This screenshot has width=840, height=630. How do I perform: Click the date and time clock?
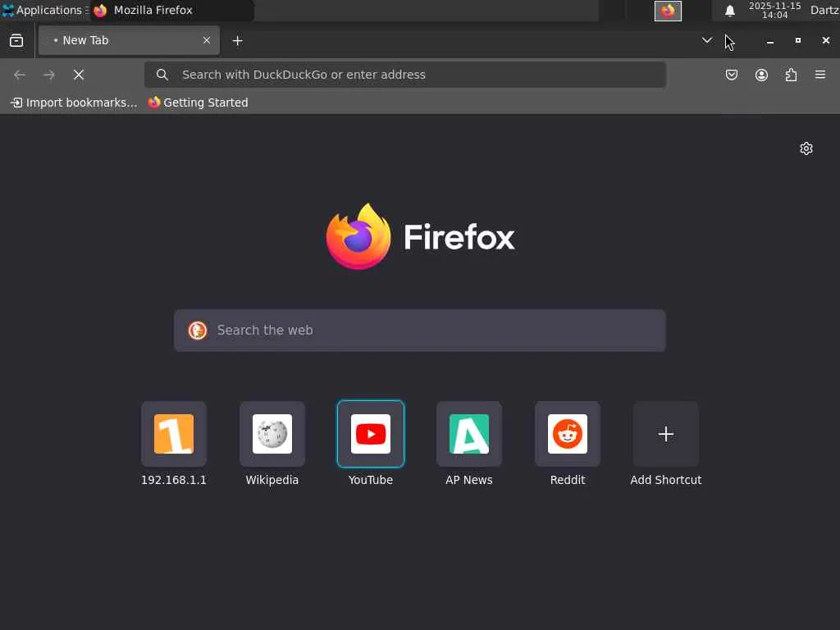774,10
